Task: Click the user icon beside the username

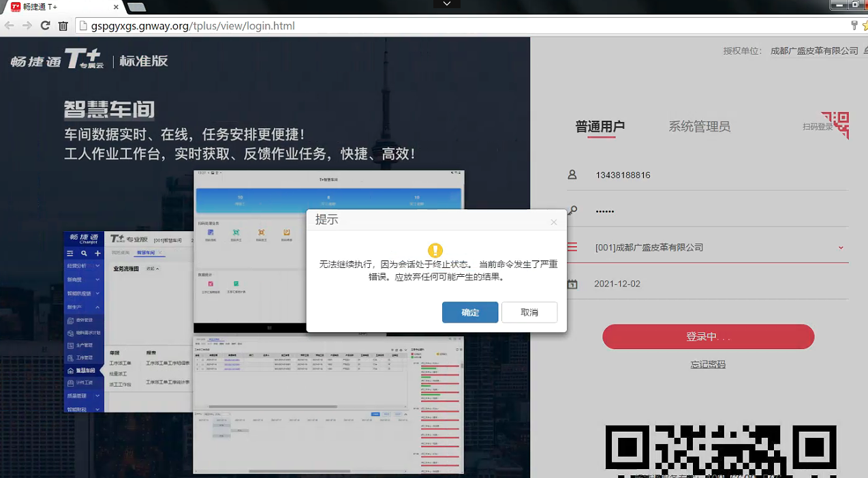Action: click(x=572, y=175)
